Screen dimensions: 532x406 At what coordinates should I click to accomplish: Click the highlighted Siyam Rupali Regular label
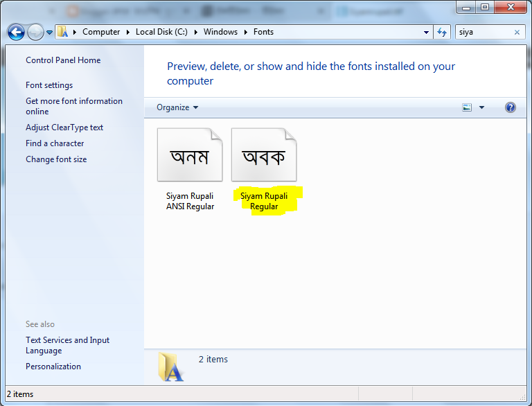click(x=264, y=202)
